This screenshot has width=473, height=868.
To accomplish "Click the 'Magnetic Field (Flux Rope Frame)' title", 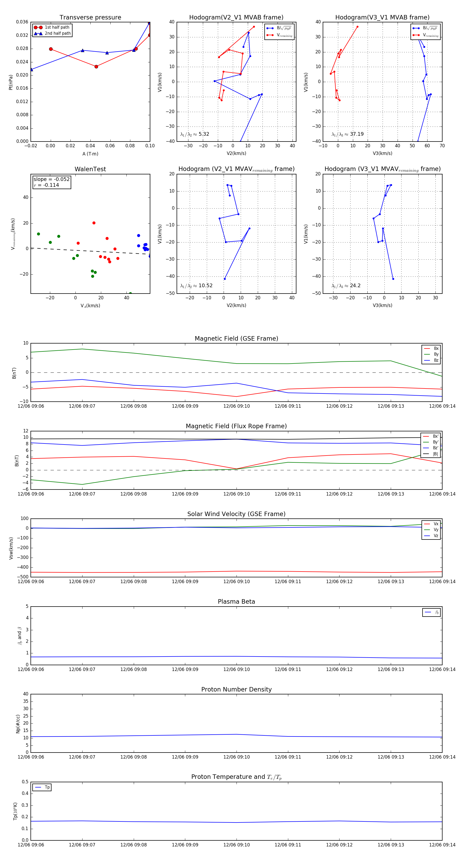I will tap(236, 426).
